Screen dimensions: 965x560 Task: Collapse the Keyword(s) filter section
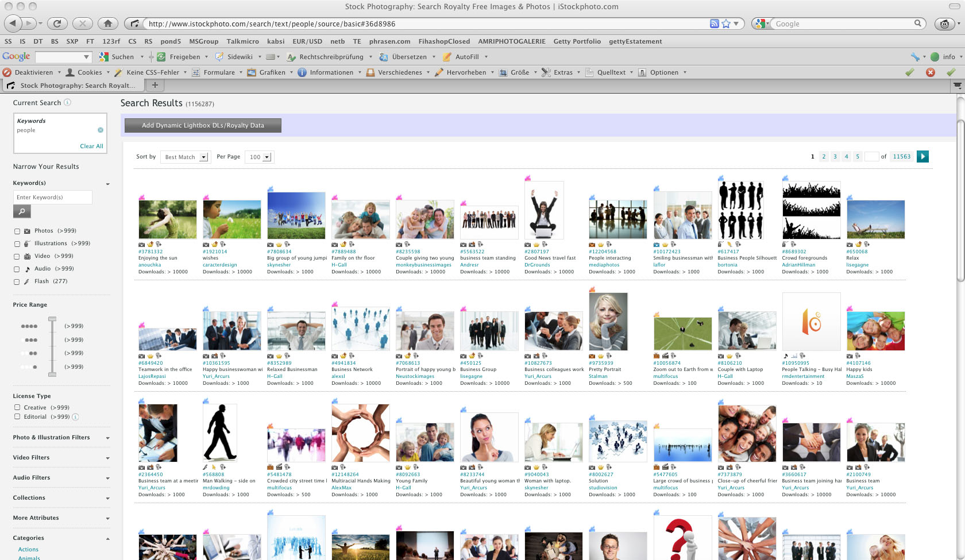coord(107,184)
